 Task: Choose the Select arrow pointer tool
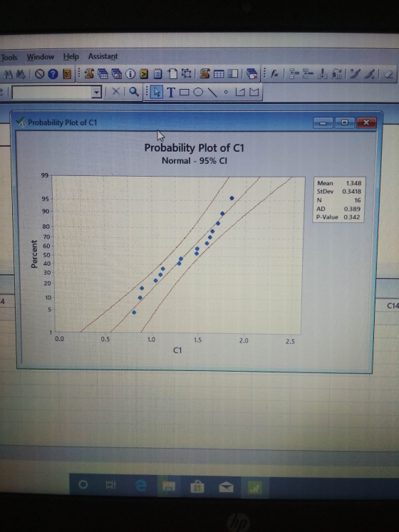(157, 92)
